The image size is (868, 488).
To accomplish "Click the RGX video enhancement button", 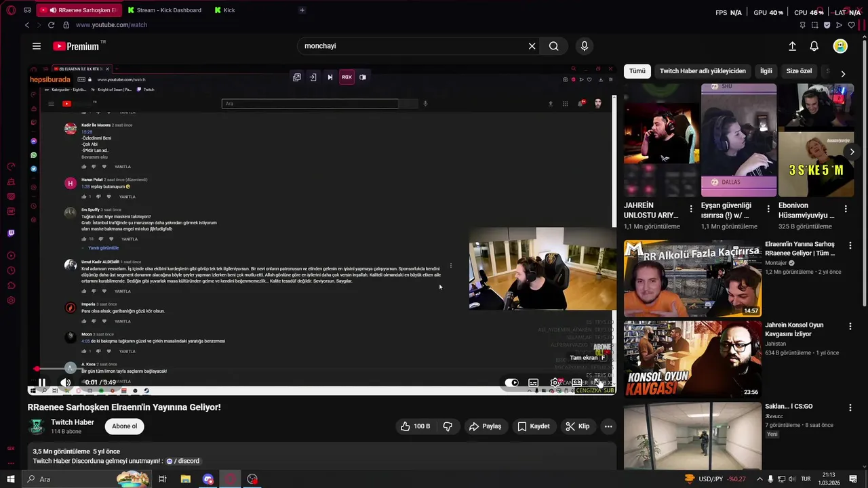I will 347,77.
